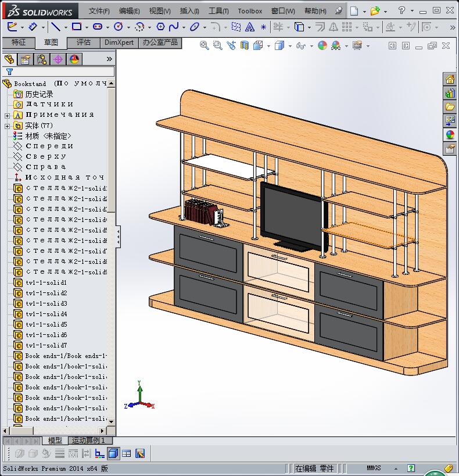The height and width of the screenshot is (476, 459).
Task: Open the Section View tool
Action: (244, 45)
